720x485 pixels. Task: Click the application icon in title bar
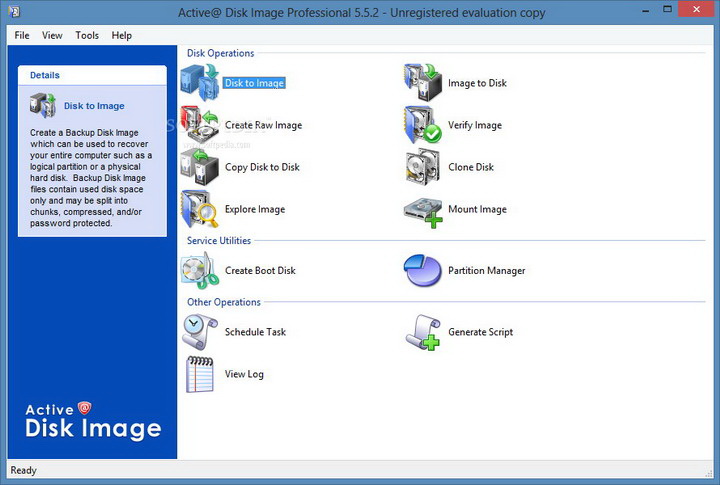tap(14, 12)
